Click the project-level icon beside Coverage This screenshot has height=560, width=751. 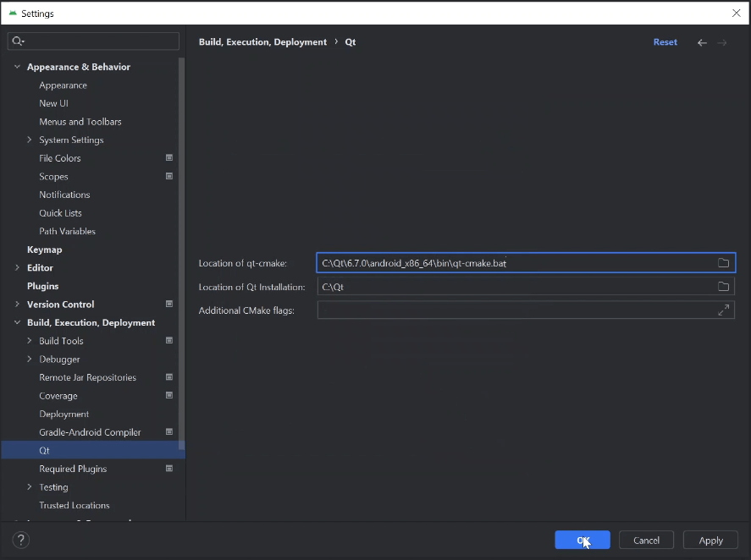pos(169,396)
